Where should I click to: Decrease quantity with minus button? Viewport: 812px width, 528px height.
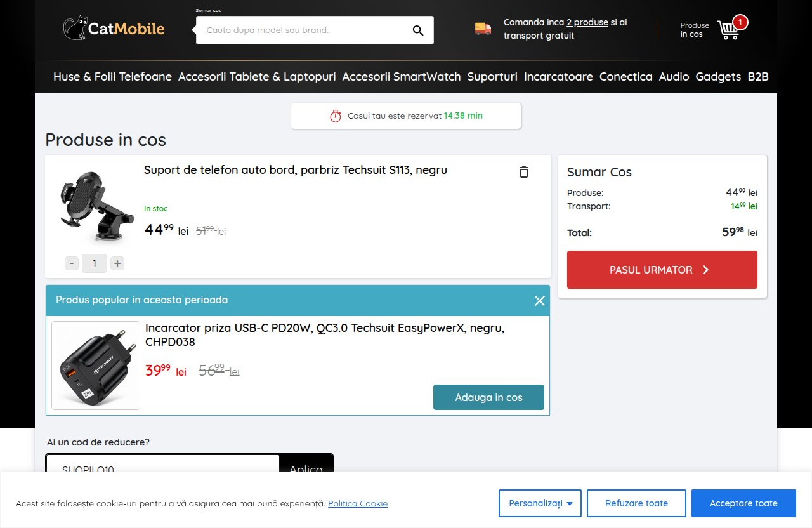pyautogui.click(x=72, y=263)
